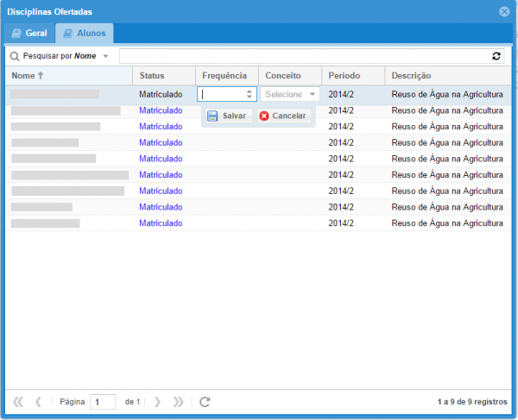Click the magnifier search icon

15,56
